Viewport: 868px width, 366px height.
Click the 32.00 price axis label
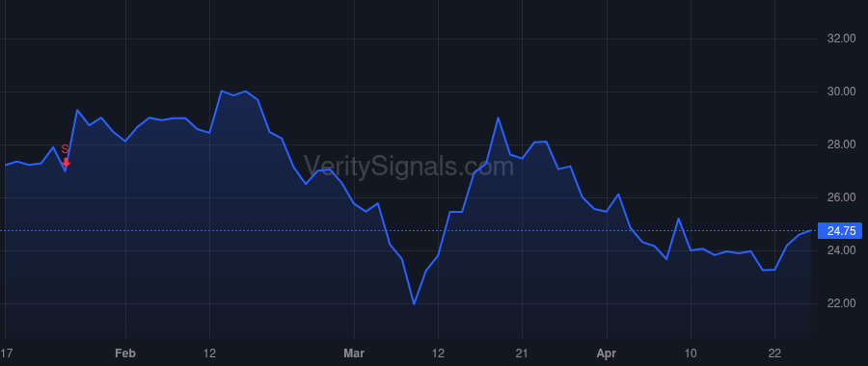click(841, 39)
